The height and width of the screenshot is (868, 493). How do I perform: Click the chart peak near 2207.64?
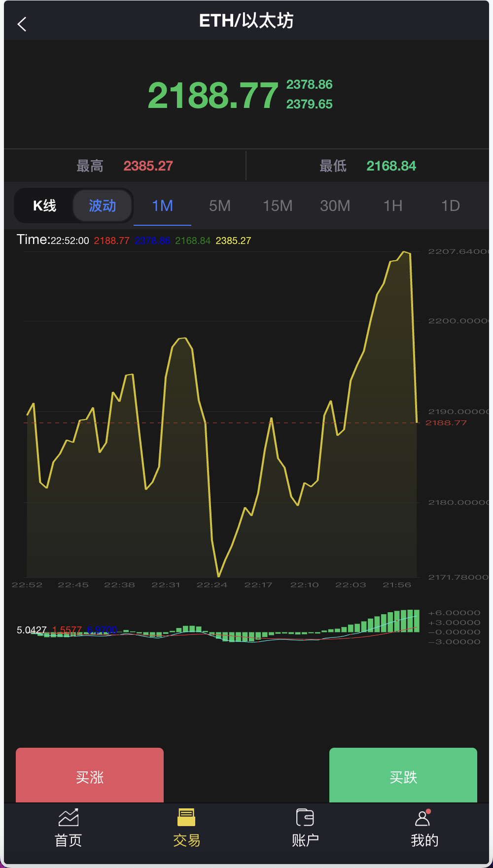(x=405, y=252)
